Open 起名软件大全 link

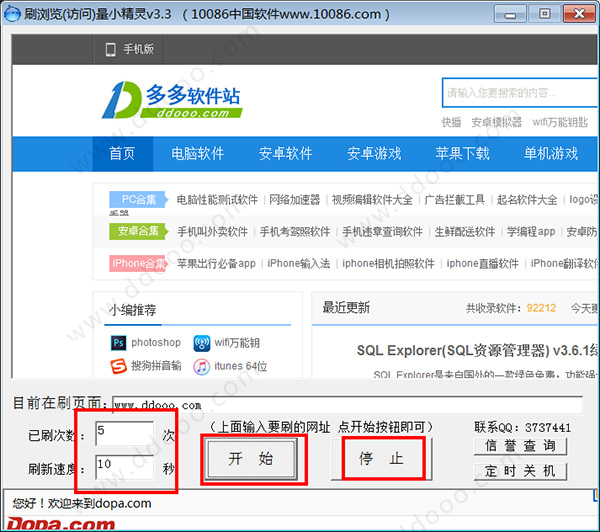(527, 200)
